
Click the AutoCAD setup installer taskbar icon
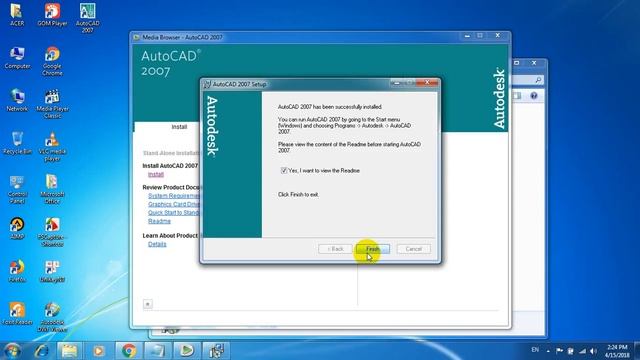[216, 351]
